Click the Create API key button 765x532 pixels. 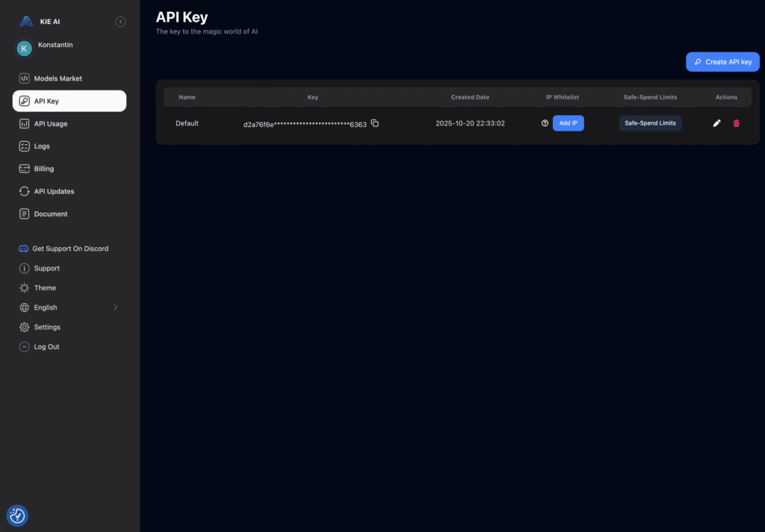pyautogui.click(x=722, y=62)
